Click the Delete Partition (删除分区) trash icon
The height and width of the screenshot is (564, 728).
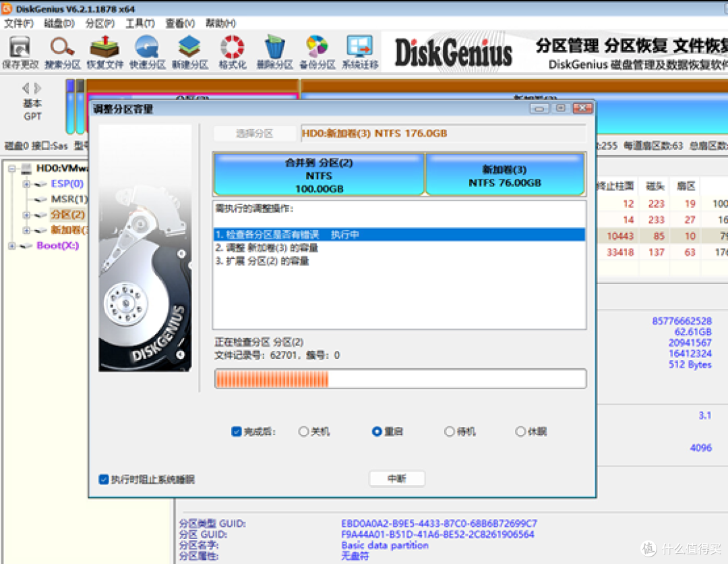(275, 52)
